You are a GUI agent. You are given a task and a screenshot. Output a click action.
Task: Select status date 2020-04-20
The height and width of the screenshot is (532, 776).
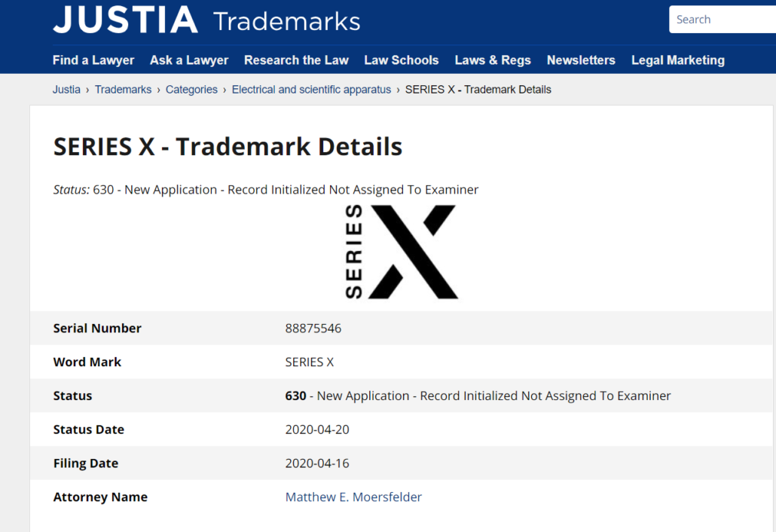[x=317, y=430]
